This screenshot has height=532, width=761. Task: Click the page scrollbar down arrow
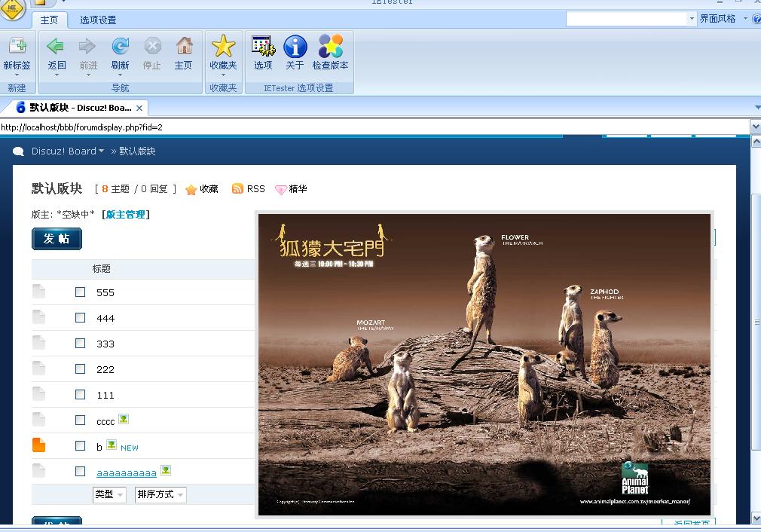pyautogui.click(x=756, y=518)
